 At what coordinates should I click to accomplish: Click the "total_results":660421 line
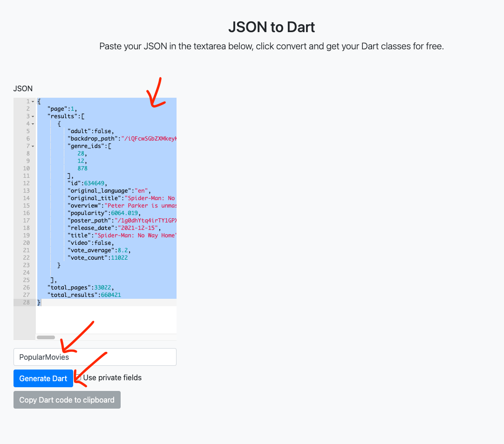[x=84, y=295]
